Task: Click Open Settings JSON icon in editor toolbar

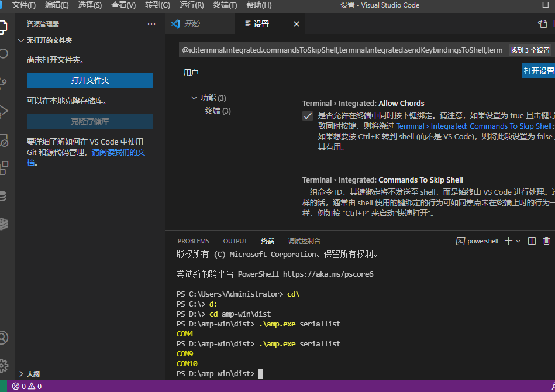Action: (542, 24)
